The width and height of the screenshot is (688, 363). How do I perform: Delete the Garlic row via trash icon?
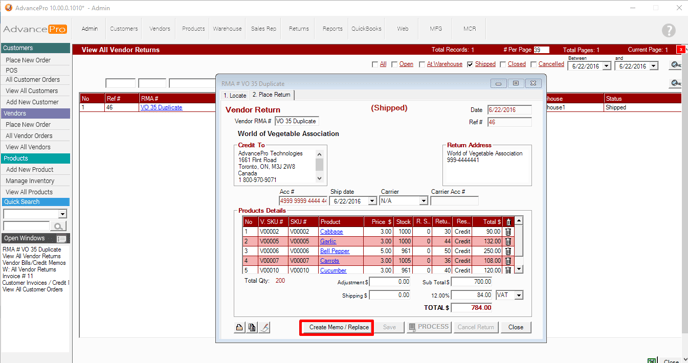(x=508, y=241)
